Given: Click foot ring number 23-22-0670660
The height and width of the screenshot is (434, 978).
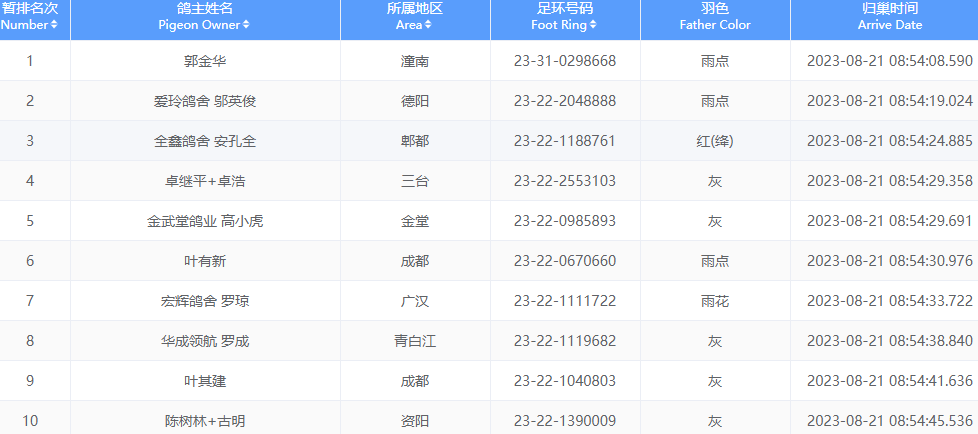Looking at the screenshot, I should click(x=565, y=261).
